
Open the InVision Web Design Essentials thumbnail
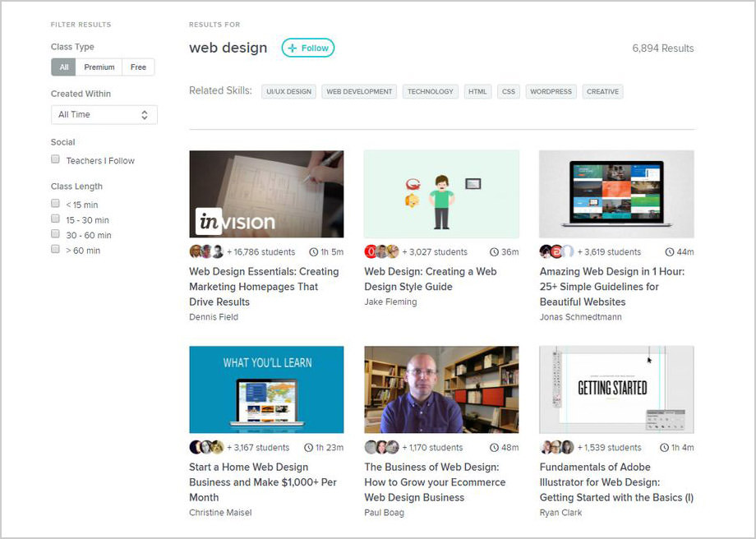point(266,194)
